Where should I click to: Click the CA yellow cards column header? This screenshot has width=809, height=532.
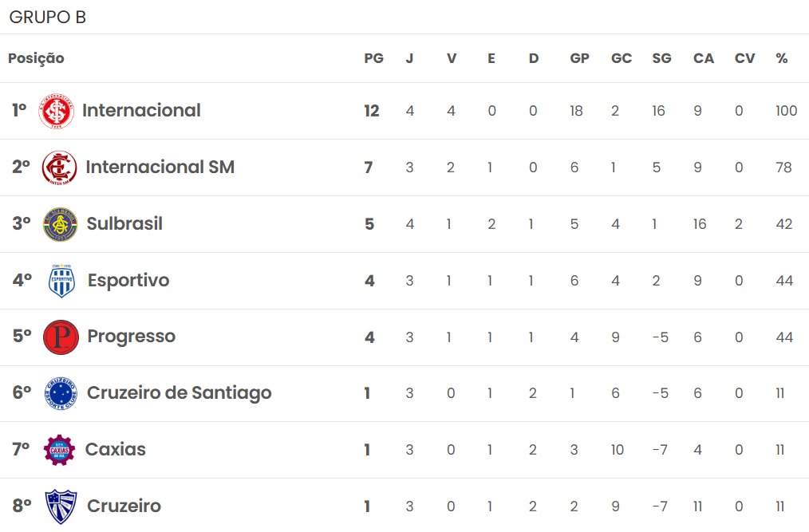(x=703, y=58)
